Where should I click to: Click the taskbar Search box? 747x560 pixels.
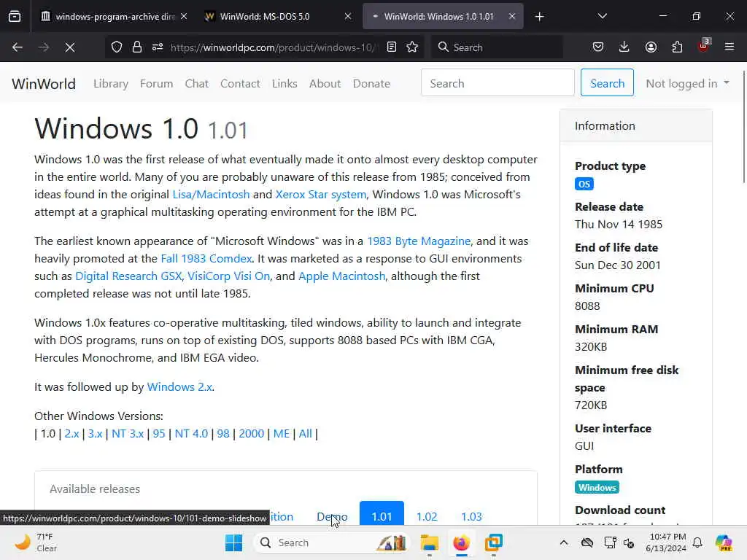point(332,542)
